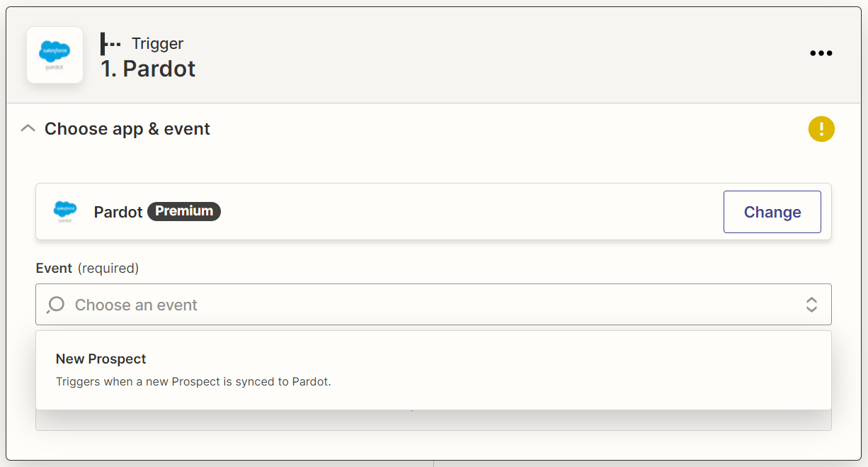The width and height of the screenshot is (868, 467).
Task: Click the magnifier icon in event field
Action: point(55,305)
